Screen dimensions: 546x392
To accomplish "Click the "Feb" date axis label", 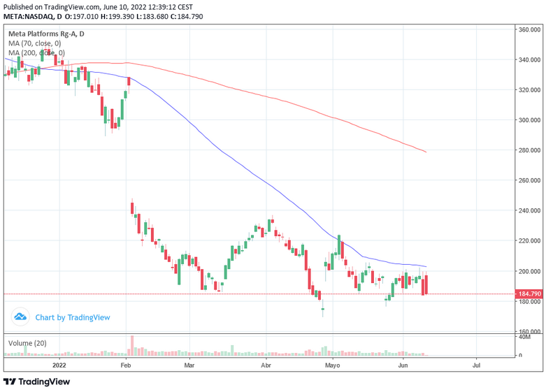I will (x=126, y=365).
